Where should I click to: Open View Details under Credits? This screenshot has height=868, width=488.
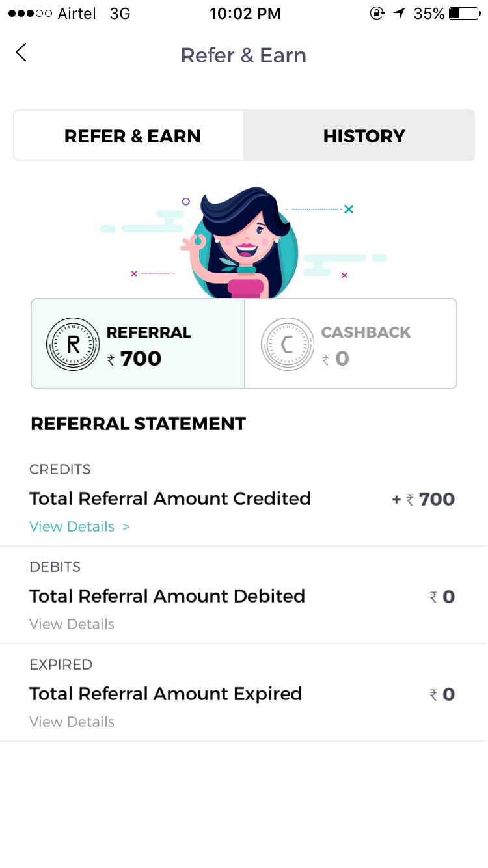72,526
